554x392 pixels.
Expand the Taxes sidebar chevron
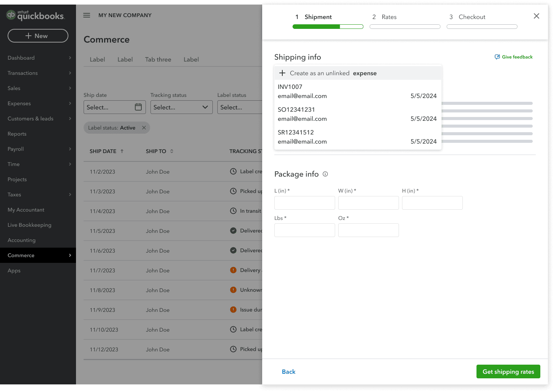click(x=70, y=194)
